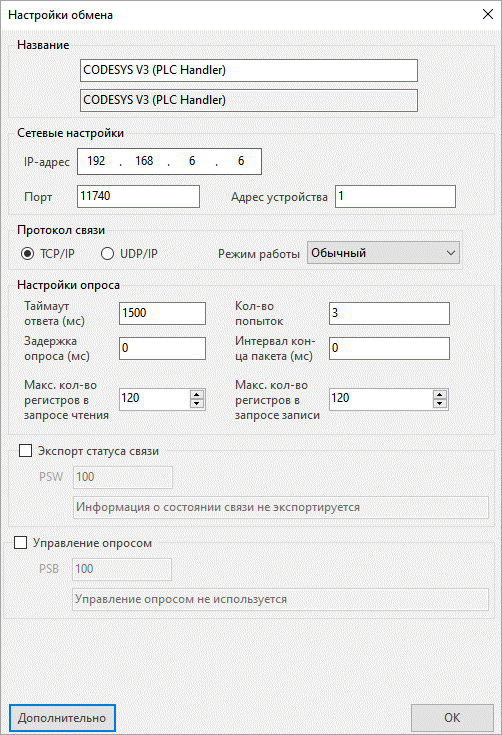Click the status text Информация о состоянии связи

click(x=281, y=508)
